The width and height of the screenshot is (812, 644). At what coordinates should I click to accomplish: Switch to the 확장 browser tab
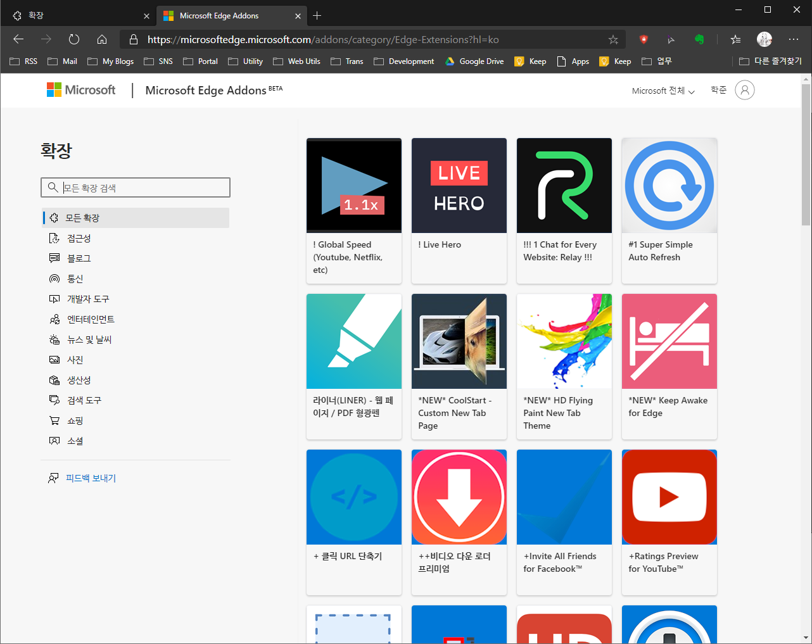79,16
